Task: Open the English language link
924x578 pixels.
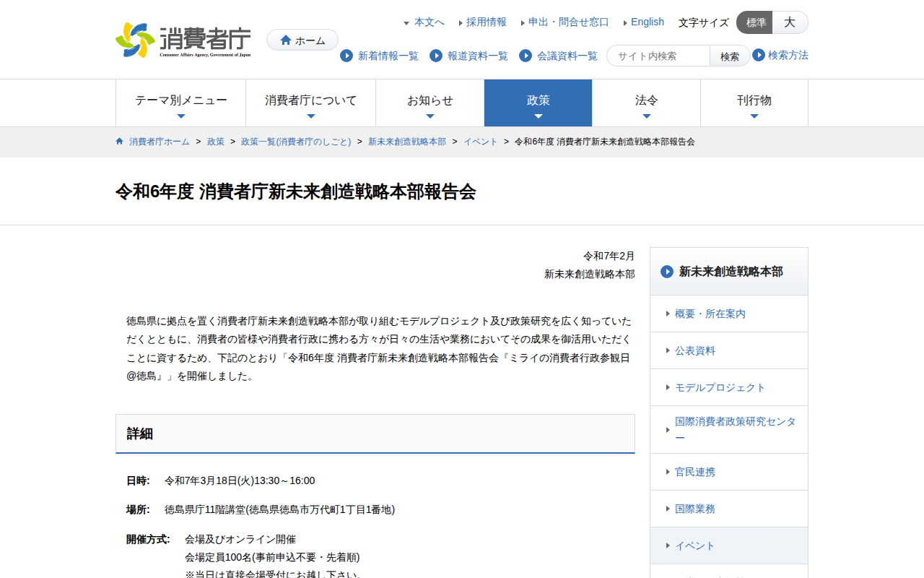Action: click(x=647, y=22)
